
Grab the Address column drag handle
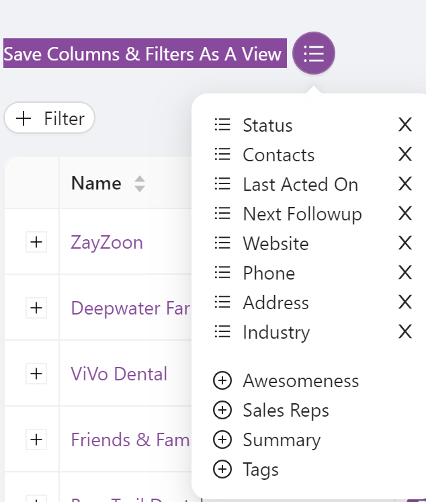coord(222,302)
